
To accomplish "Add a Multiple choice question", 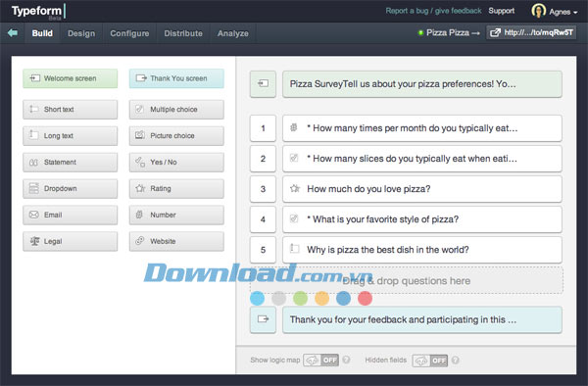I will (176, 110).
